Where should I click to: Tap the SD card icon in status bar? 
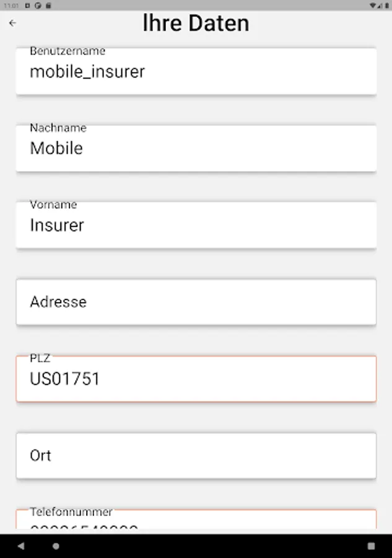point(48,5)
